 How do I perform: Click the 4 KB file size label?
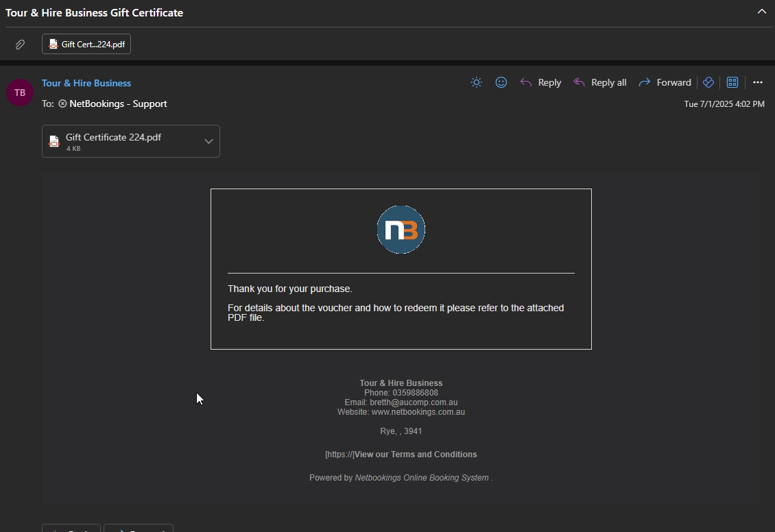[73, 149]
